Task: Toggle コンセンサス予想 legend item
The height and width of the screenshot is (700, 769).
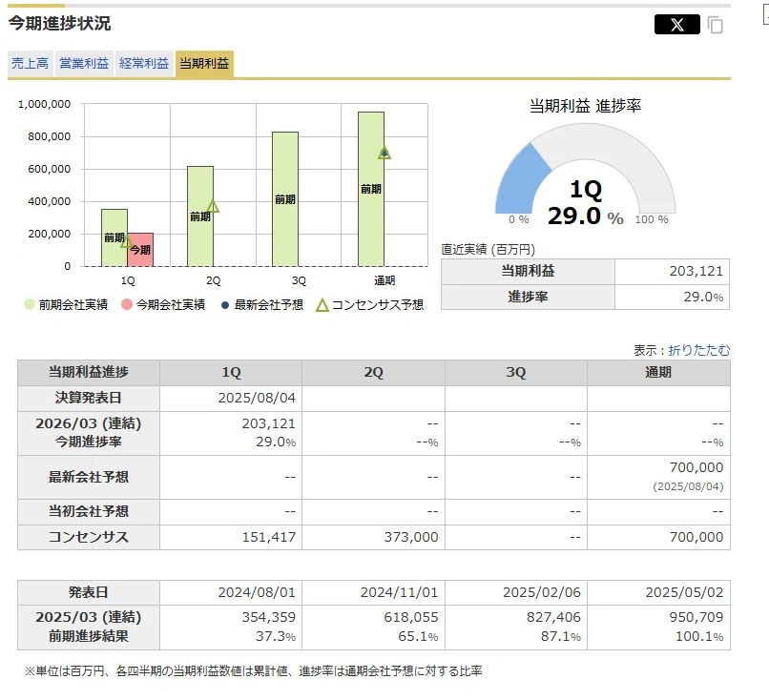Action: click(x=370, y=305)
